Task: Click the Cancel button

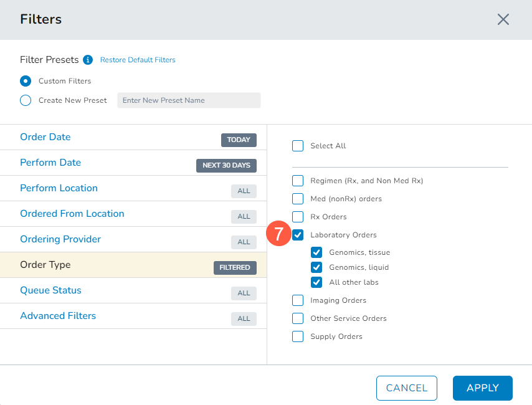Action: (406, 388)
